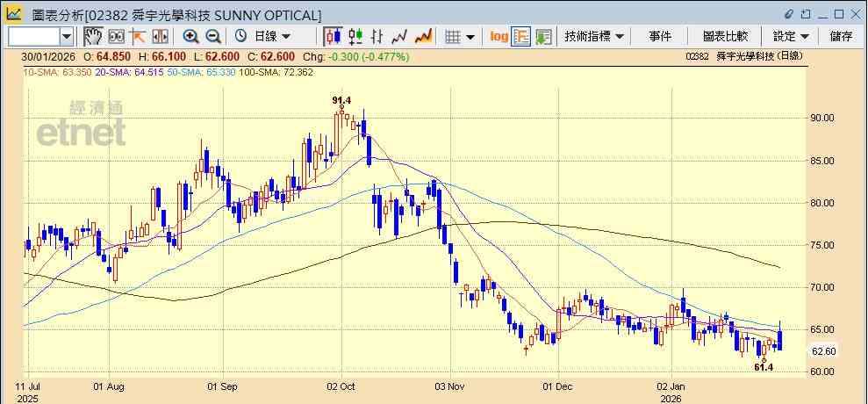Screen dimensions: 868x404
Task: Select the hand pan tool
Action: 93,37
